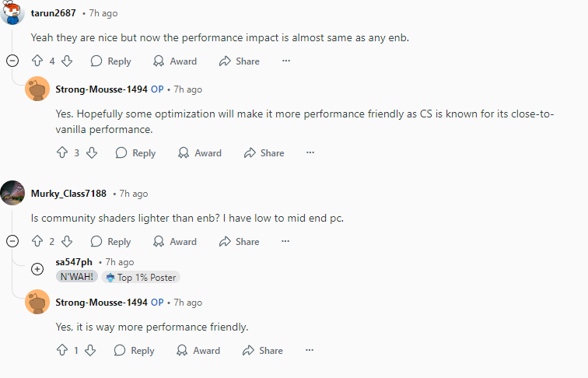Open more options on Murky_Class7188's comment
The height and width of the screenshot is (378, 588).
click(285, 241)
